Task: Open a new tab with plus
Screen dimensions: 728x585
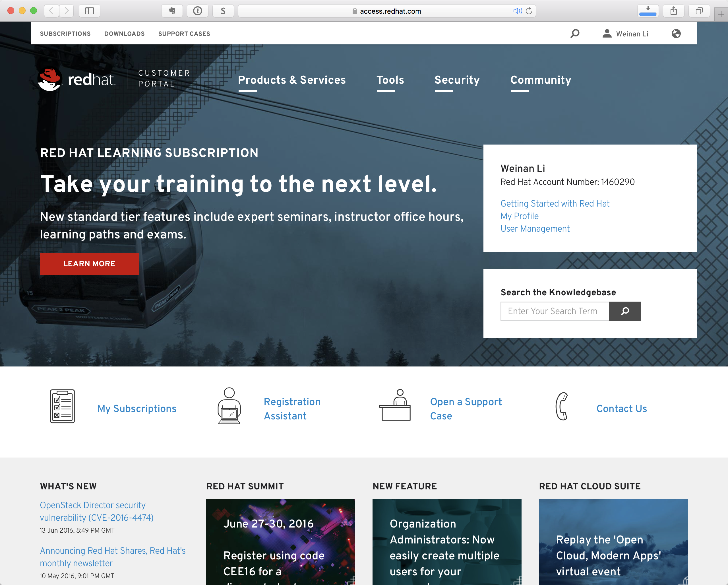Action: click(x=721, y=14)
